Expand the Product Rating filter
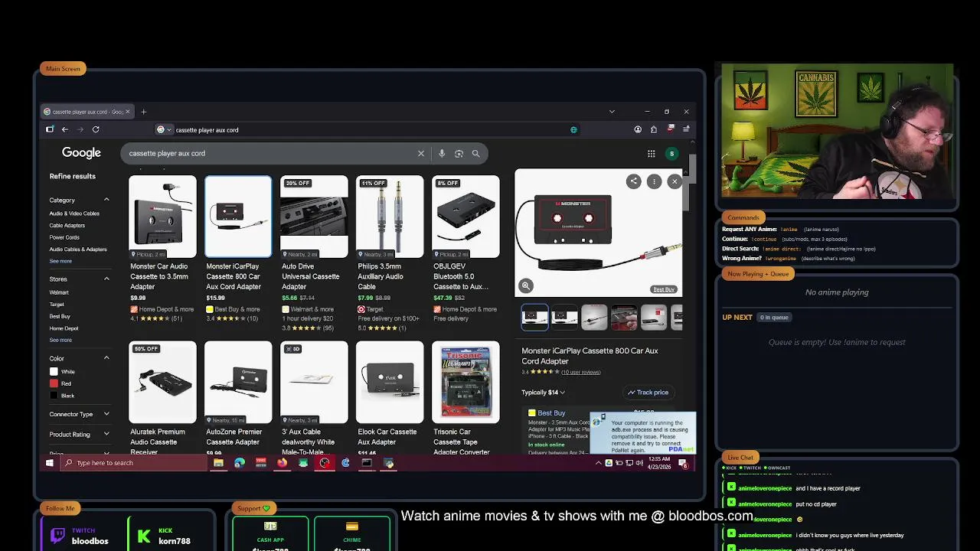The width and height of the screenshot is (980, 551). click(106, 434)
